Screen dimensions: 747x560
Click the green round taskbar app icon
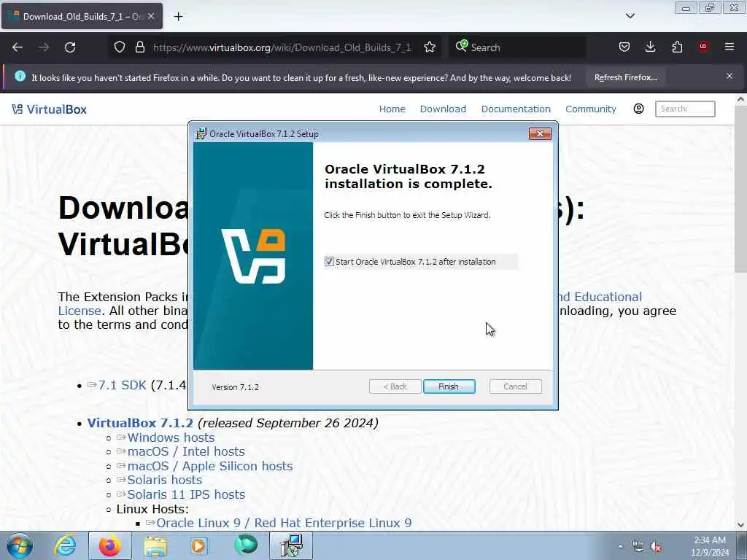[x=246, y=545]
